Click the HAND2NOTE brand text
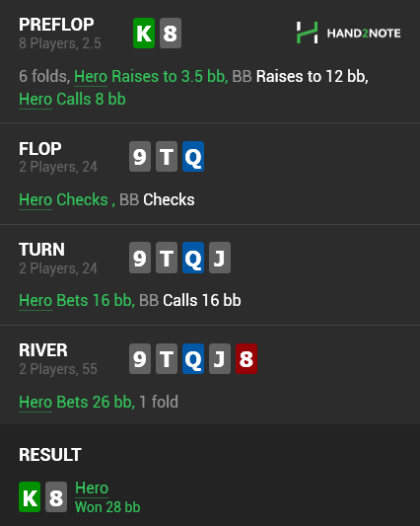This screenshot has height=526, width=420. (x=364, y=33)
